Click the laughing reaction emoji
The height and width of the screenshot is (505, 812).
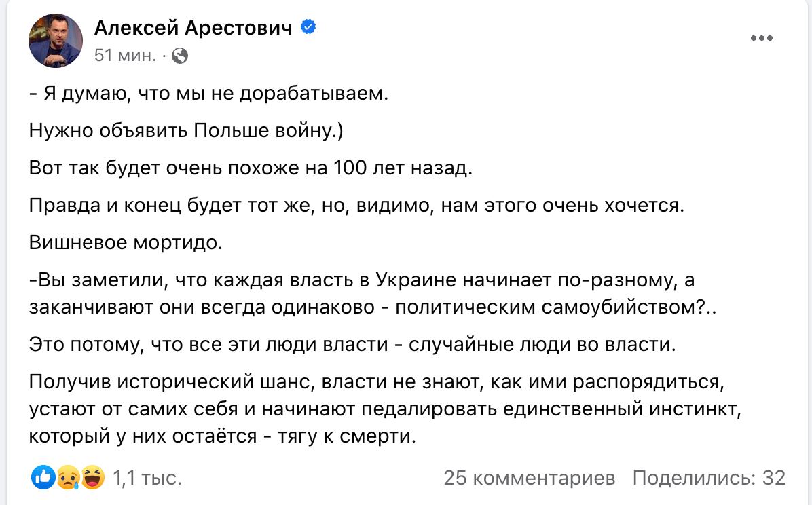pos(93,478)
